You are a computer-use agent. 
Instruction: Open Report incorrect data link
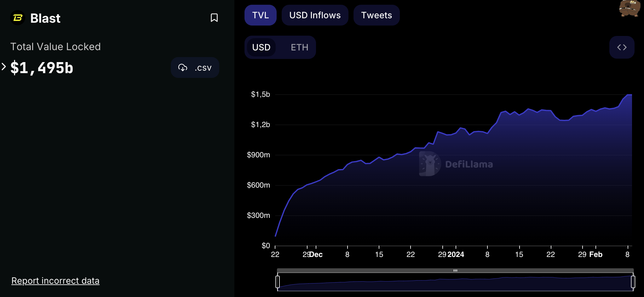55,281
